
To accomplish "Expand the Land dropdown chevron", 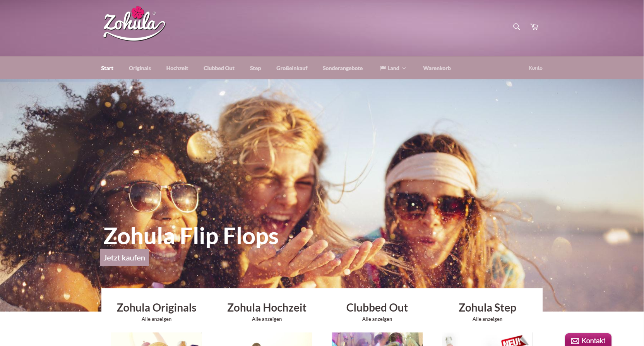I will [404, 69].
